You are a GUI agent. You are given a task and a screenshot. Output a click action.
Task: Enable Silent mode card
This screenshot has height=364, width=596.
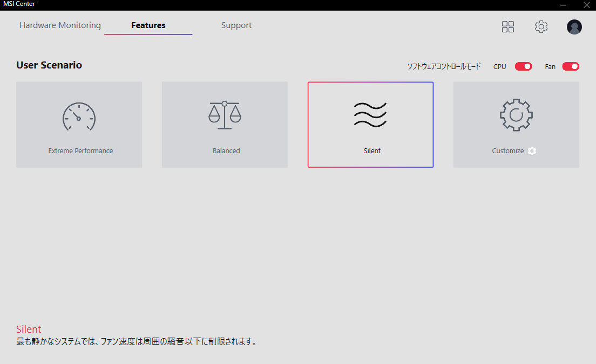pyautogui.click(x=370, y=125)
